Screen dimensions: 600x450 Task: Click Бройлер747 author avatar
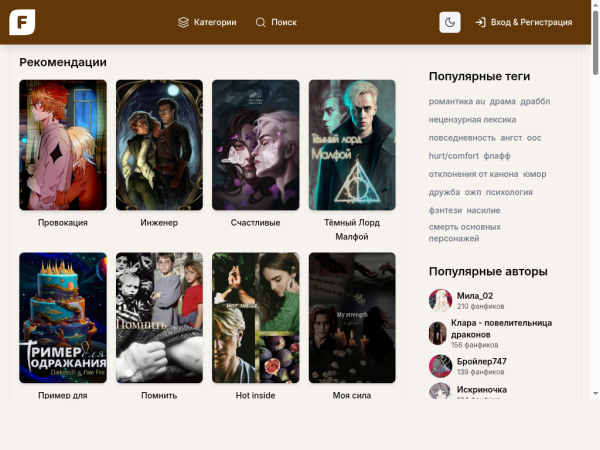tap(440, 366)
